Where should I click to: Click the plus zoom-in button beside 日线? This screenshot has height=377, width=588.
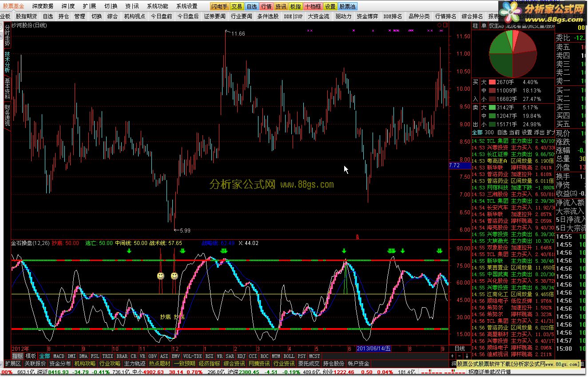point(453,356)
